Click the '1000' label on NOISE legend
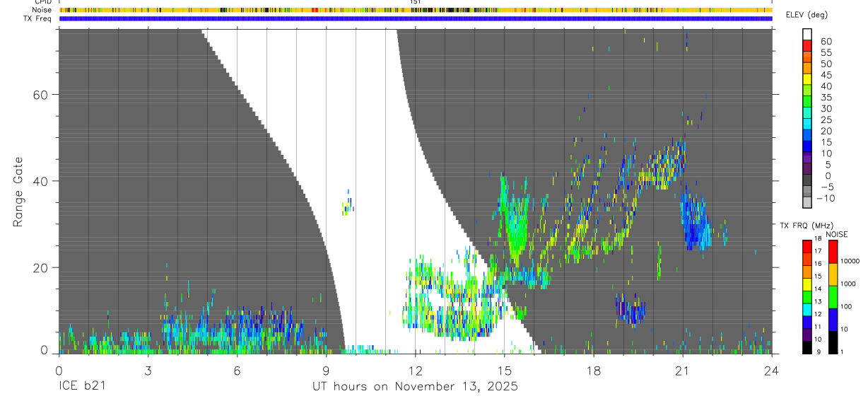Viewport: 868px width, 401px height. 850,284
